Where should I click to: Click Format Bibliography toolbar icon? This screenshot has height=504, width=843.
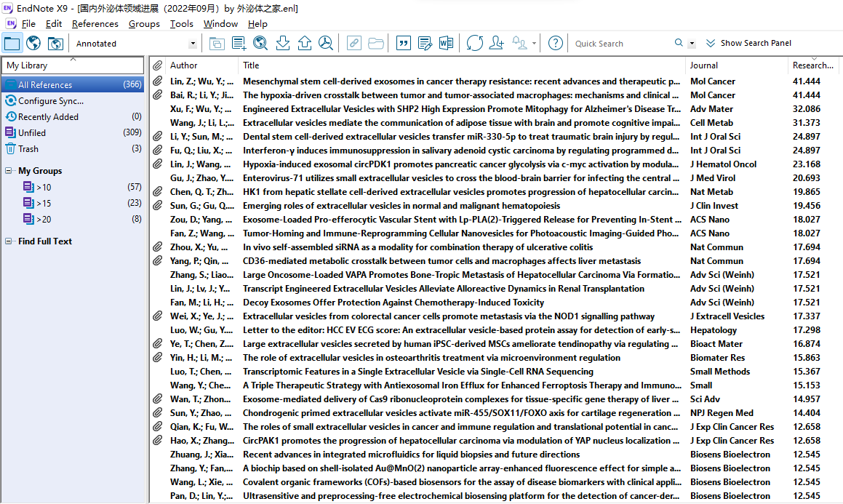click(425, 43)
